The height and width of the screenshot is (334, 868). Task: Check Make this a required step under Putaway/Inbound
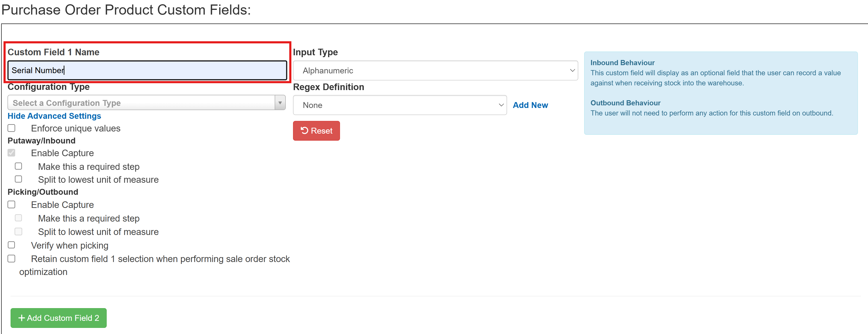coord(19,166)
